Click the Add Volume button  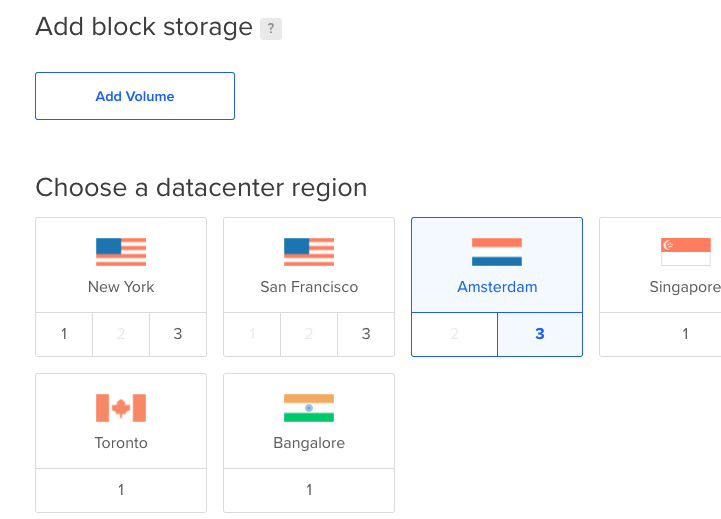(135, 96)
